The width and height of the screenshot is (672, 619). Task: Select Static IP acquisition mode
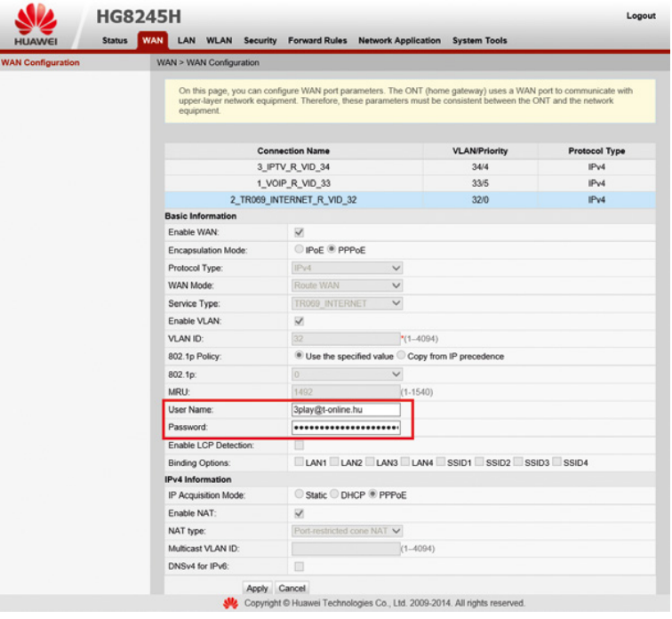pyautogui.click(x=299, y=494)
